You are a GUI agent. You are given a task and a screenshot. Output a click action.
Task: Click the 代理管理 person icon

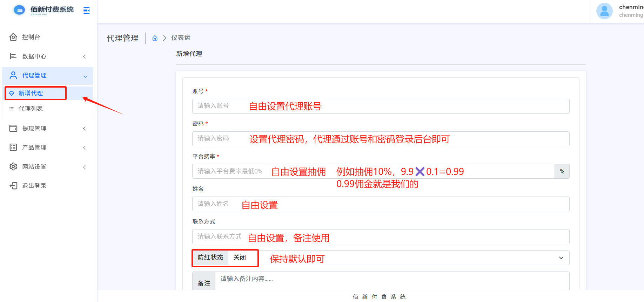tap(13, 75)
